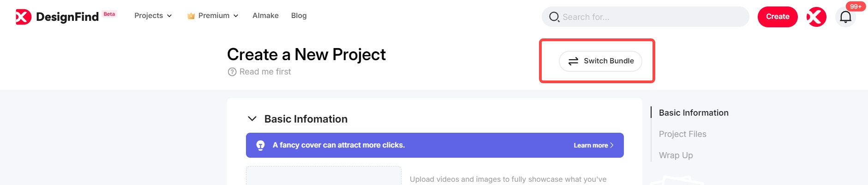Open the user profile avatar

coord(816,17)
